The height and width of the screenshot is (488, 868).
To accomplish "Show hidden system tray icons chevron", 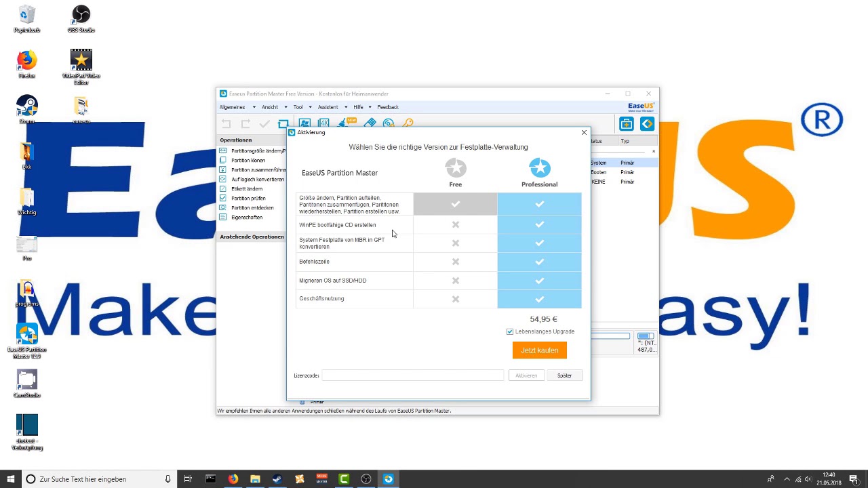I will pyautogui.click(x=787, y=479).
